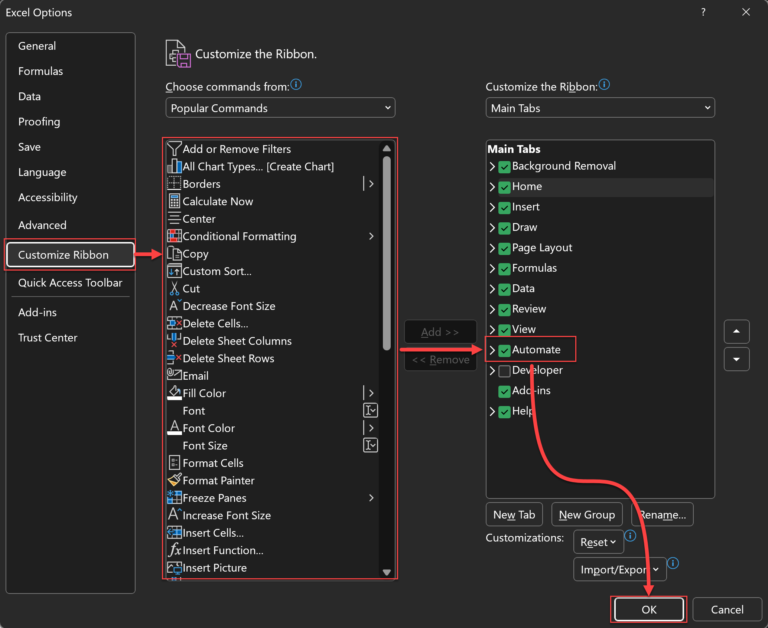Viewport: 768px width, 628px height.
Task: Select the Insert Function fx icon
Action: pyautogui.click(x=175, y=550)
